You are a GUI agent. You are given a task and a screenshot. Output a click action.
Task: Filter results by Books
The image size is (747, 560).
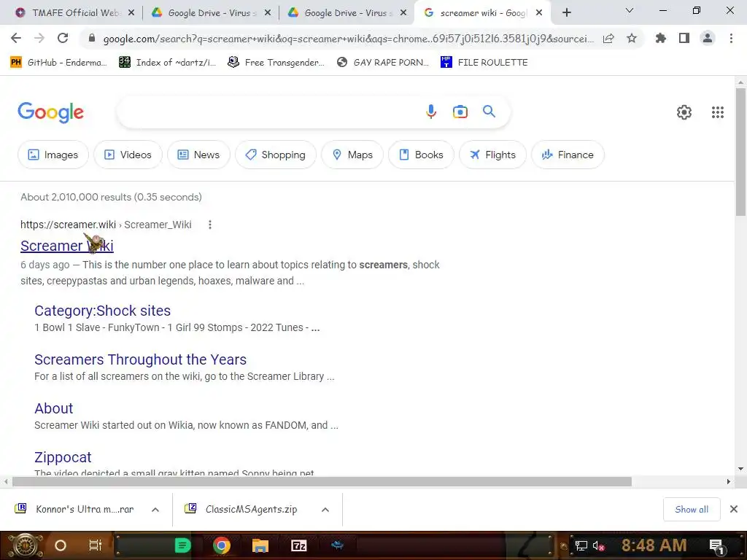422,155
